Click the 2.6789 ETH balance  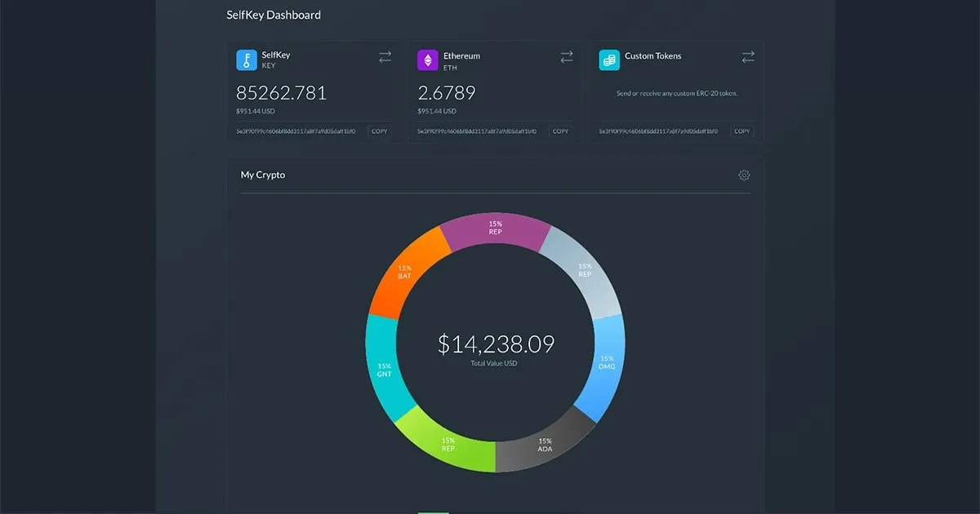click(446, 93)
